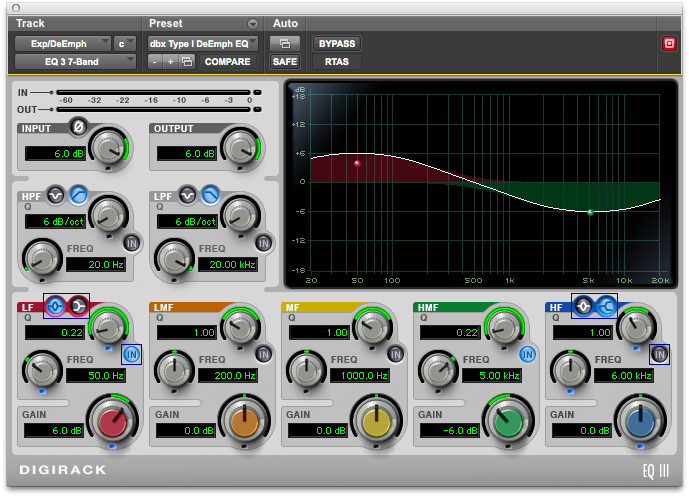This screenshot has height=497, width=689.
Task: Click the OUTPUT gain knob
Action: pyautogui.click(x=240, y=148)
